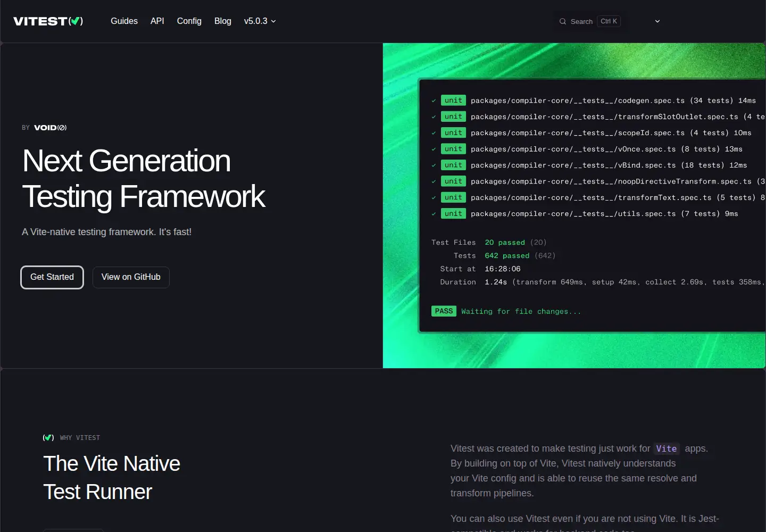This screenshot has height=532, width=766.
Task: Select the transformSlotOutlet.spec.ts file path
Action: (x=604, y=117)
